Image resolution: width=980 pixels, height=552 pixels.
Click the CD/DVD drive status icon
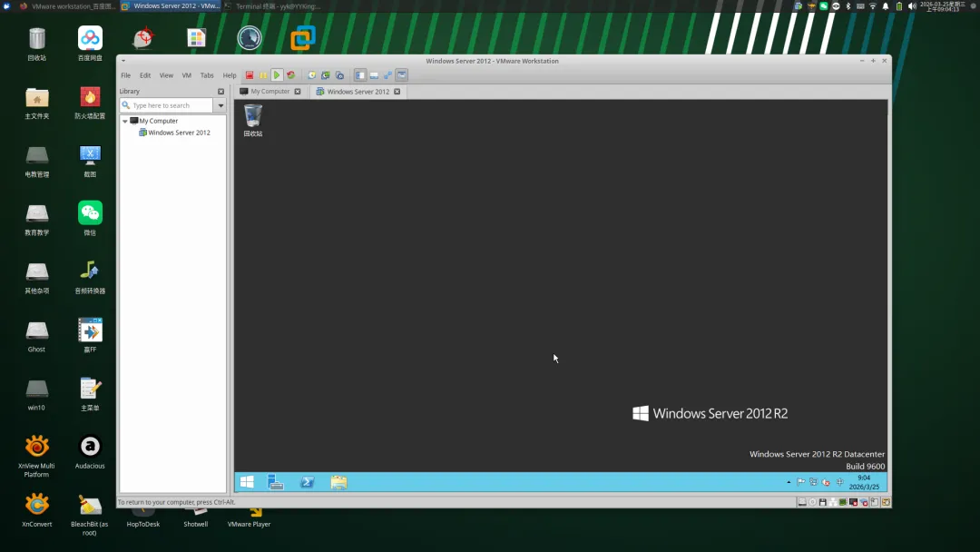pyautogui.click(x=812, y=502)
